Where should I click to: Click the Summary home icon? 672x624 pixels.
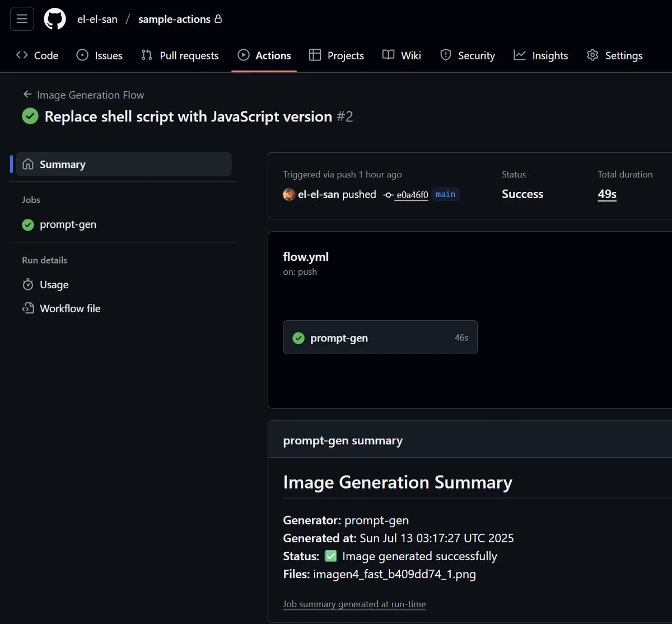[28, 164]
